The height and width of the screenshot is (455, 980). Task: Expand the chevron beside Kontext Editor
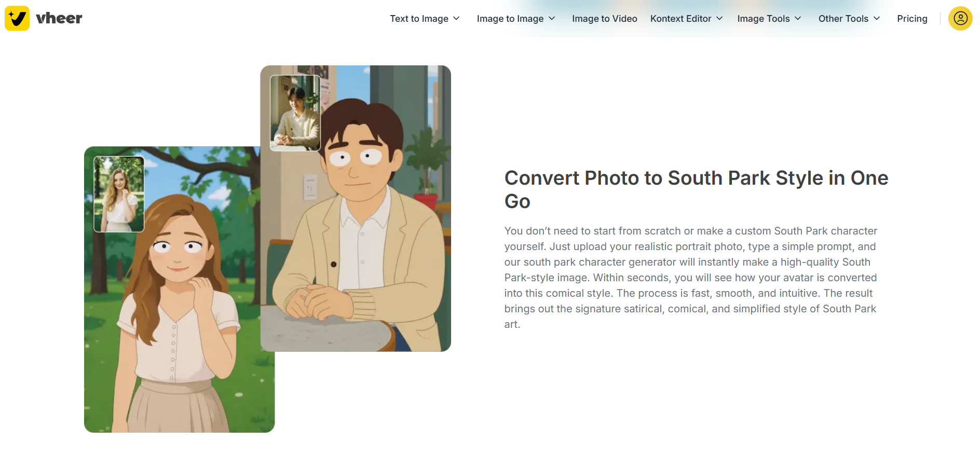719,19
